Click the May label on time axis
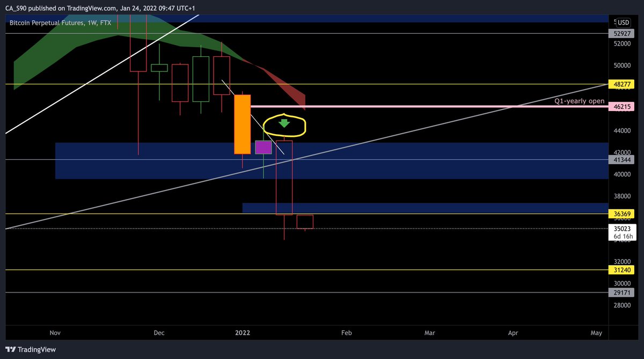 (x=596, y=333)
